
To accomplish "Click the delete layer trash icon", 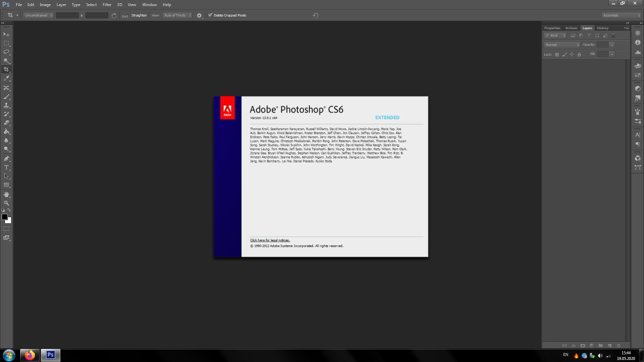I will (618, 345).
